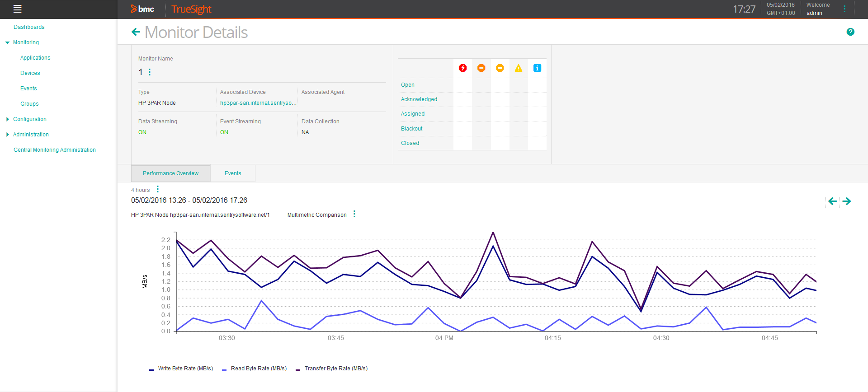Open Events in the sidebar

click(28, 89)
